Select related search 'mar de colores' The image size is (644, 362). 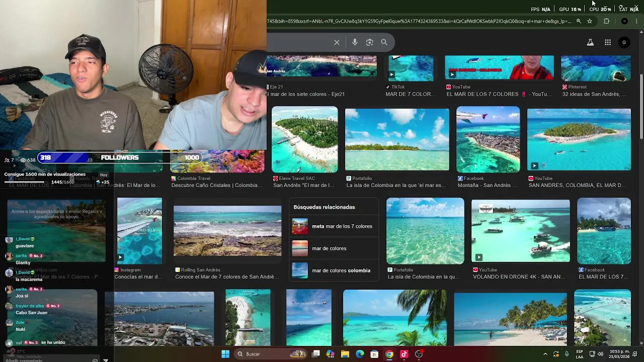coord(334,248)
